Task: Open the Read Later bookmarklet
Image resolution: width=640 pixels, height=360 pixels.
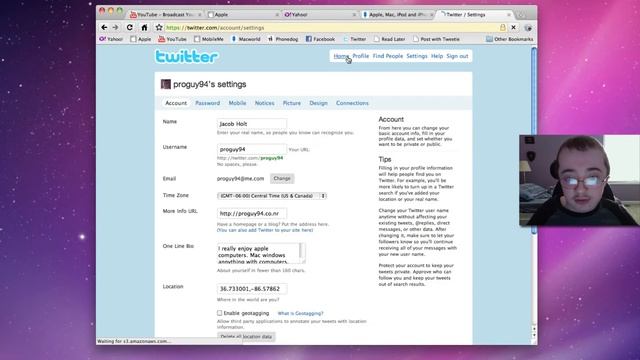Action: (x=389, y=39)
